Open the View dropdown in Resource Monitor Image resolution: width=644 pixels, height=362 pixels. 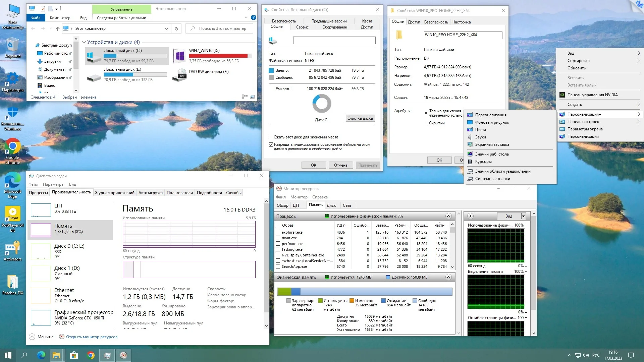[x=523, y=216]
